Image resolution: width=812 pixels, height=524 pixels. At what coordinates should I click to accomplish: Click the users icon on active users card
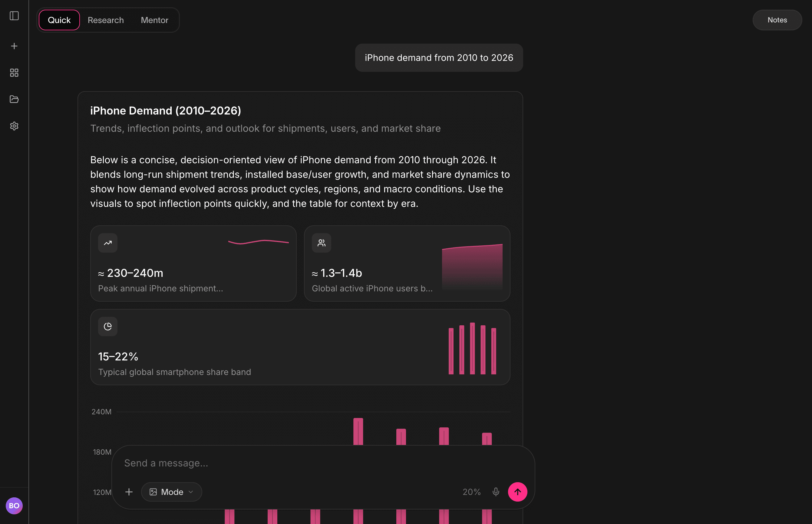click(321, 243)
